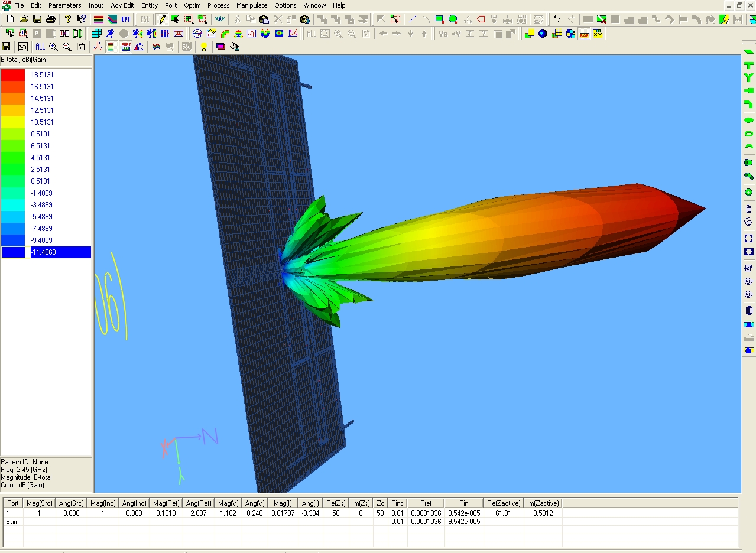Screen dimensions: 756x553
Task: Click the green T-junction icon in right sidebar
Action: point(749,64)
